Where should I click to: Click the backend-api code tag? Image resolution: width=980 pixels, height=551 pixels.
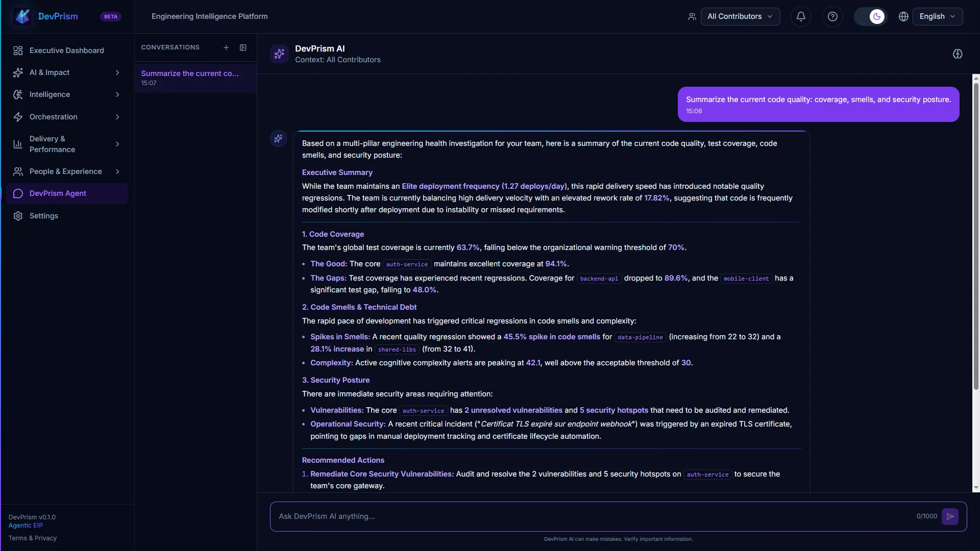[599, 279]
